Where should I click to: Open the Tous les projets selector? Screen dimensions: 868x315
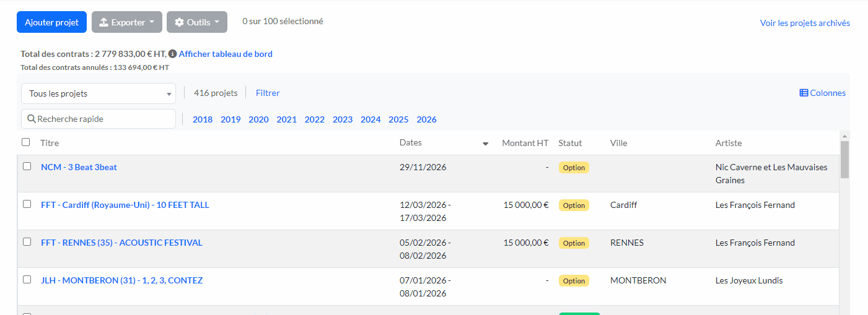(x=99, y=93)
